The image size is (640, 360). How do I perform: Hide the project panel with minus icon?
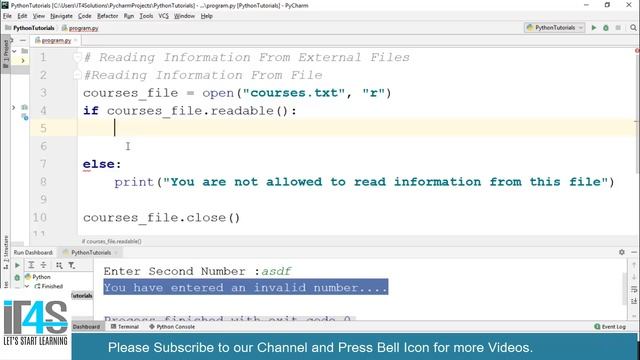coord(23,40)
